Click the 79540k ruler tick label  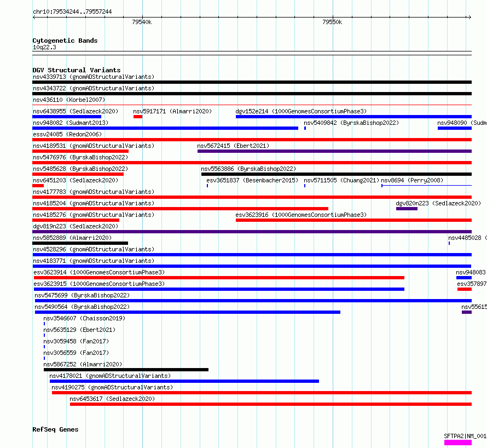pyautogui.click(x=142, y=22)
